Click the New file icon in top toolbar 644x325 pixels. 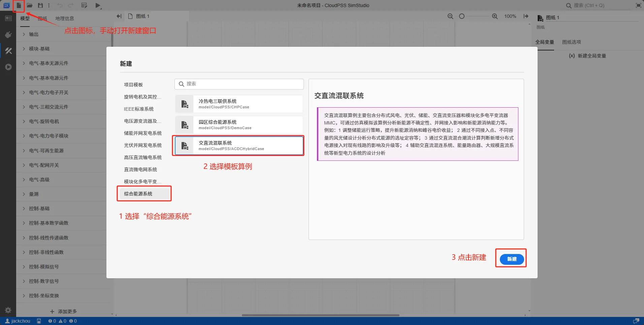point(19,5)
